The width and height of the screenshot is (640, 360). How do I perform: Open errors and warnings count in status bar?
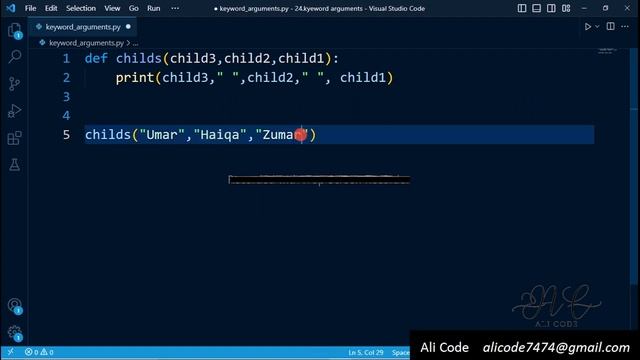39,352
